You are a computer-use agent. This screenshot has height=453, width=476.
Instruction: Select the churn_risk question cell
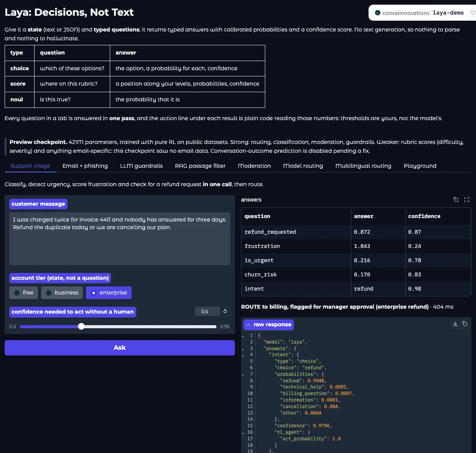click(x=296, y=274)
